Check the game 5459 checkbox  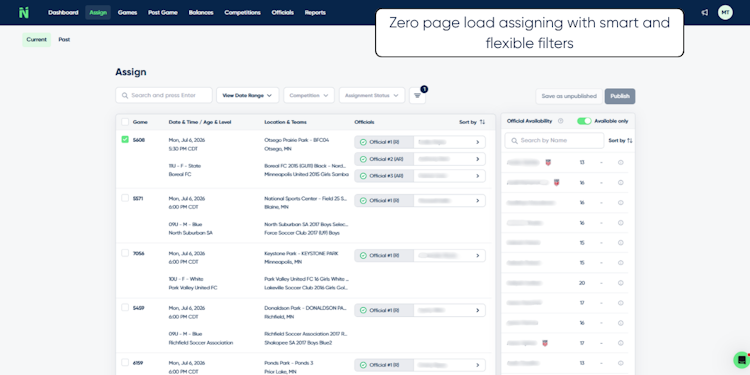(x=125, y=308)
